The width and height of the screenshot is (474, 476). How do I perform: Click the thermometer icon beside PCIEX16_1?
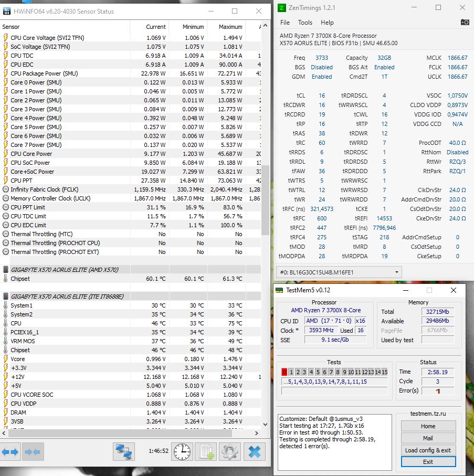click(x=5, y=332)
